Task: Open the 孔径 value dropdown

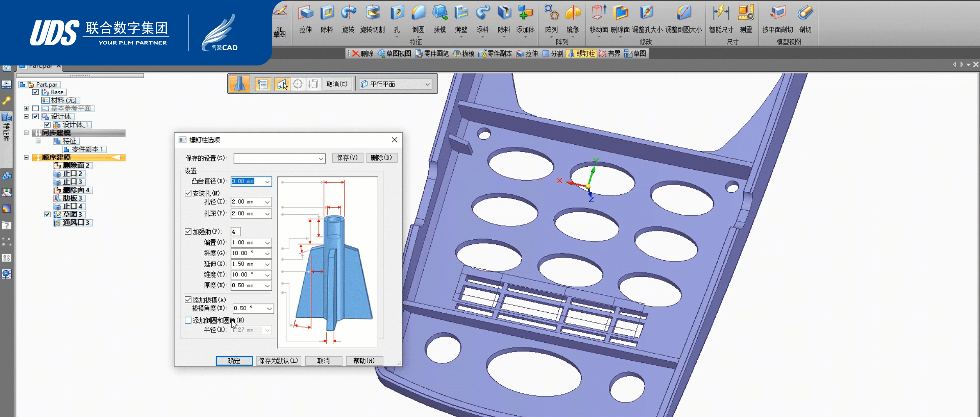Action: coord(267,202)
